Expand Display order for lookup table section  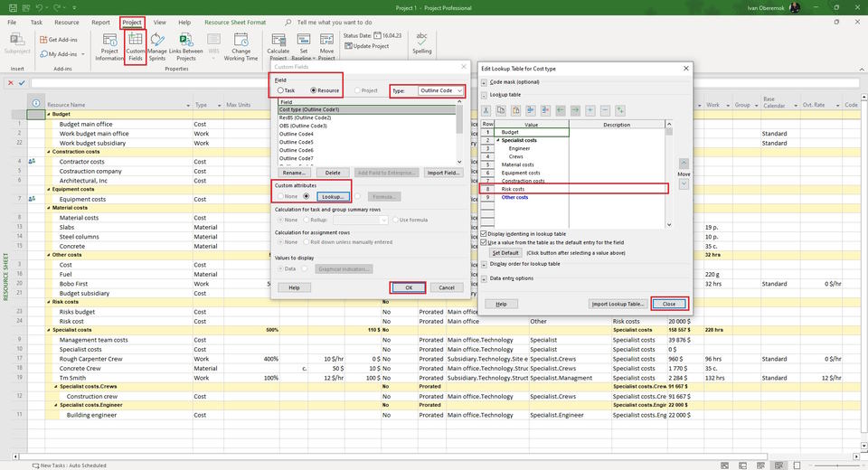(x=484, y=265)
